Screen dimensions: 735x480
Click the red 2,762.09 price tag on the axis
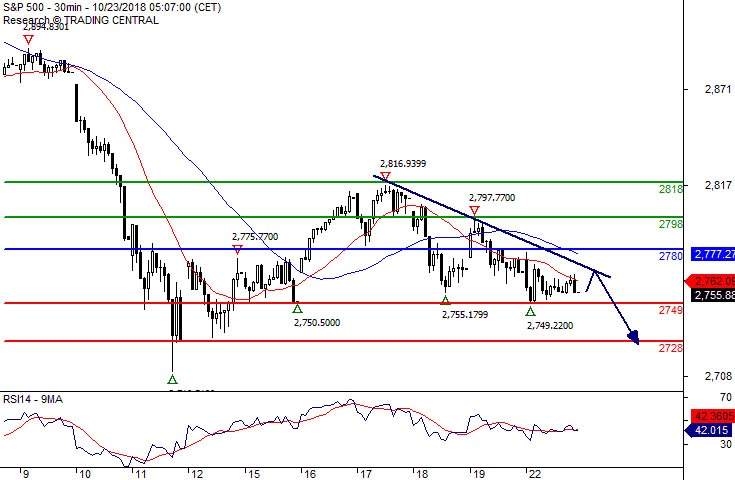[x=711, y=281]
